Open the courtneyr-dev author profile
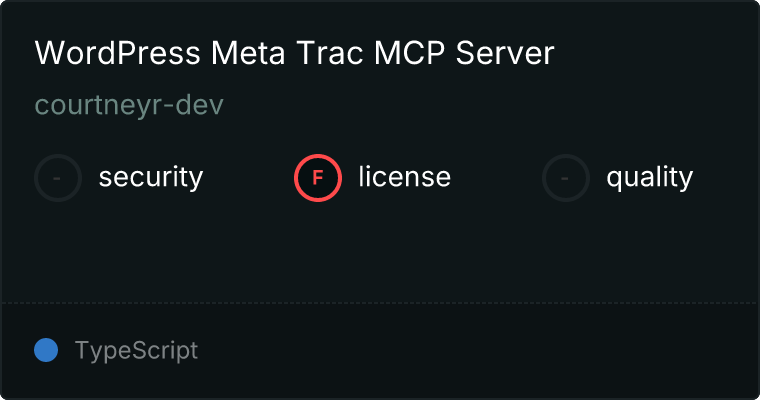 (129, 105)
